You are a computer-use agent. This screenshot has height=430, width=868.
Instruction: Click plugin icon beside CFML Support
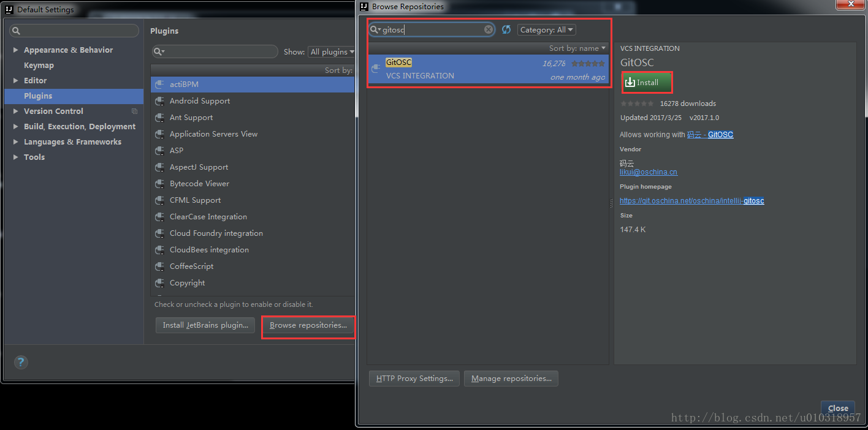pyautogui.click(x=159, y=200)
